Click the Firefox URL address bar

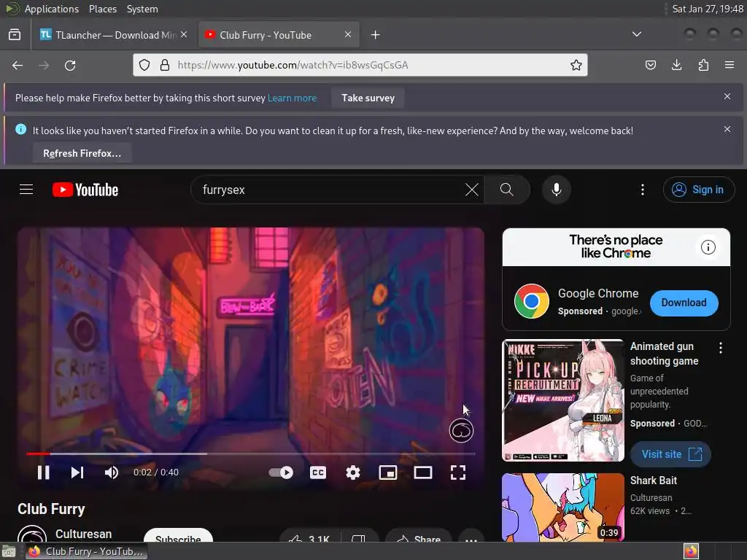click(360, 65)
